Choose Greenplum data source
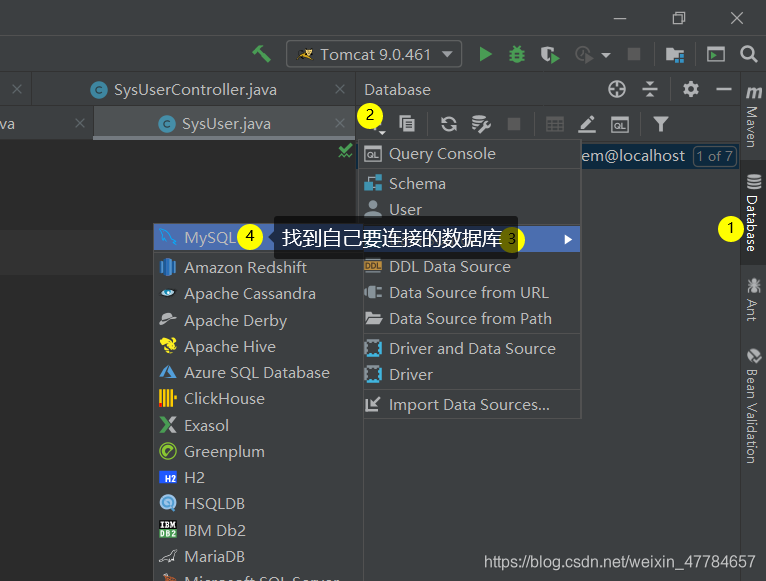Screen dimensions: 766x581 (258, 452)
